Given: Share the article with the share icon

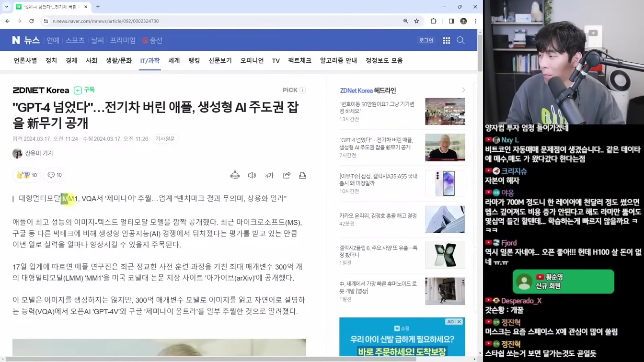Looking at the screenshot, I should [287, 175].
